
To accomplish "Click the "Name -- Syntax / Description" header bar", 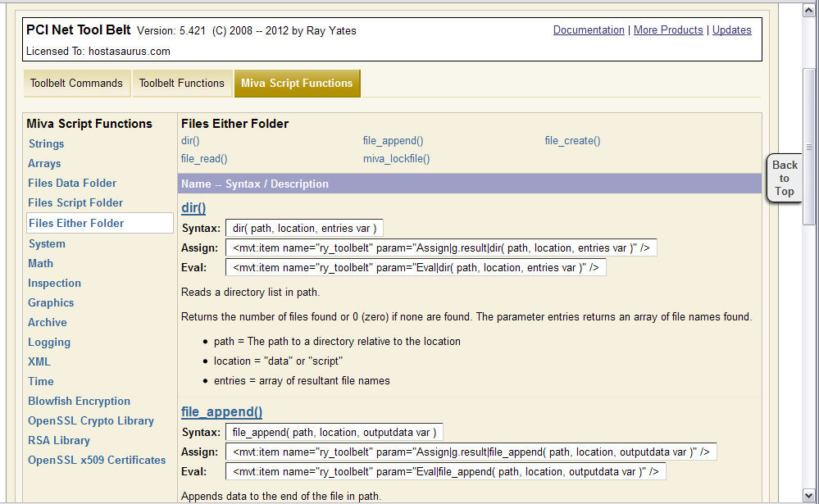I will (x=470, y=184).
